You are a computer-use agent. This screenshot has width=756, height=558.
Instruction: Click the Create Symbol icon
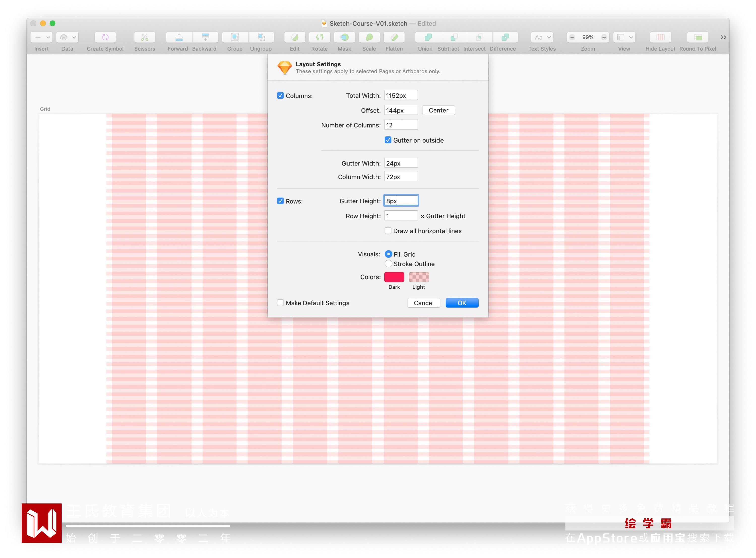pyautogui.click(x=105, y=37)
